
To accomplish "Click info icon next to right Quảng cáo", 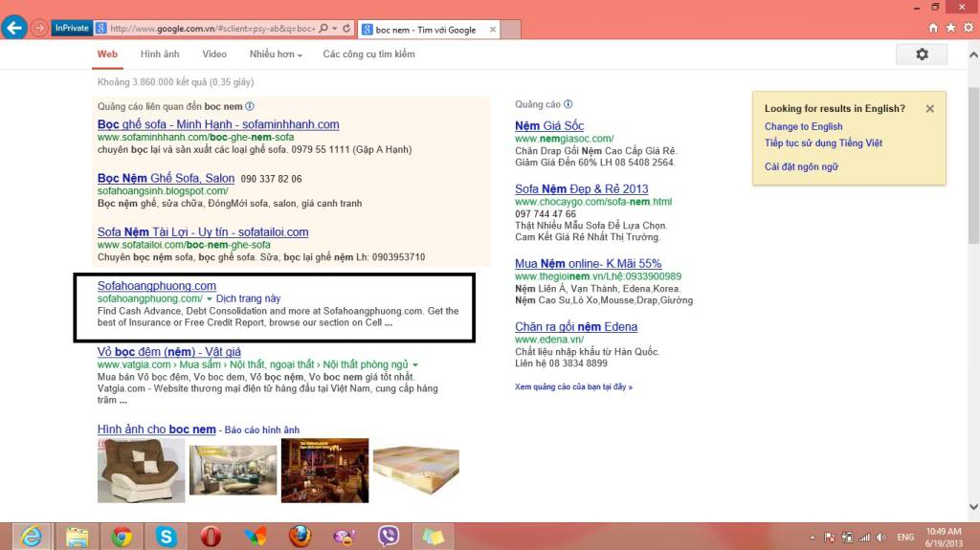I will pyautogui.click(x=568, y=104).
